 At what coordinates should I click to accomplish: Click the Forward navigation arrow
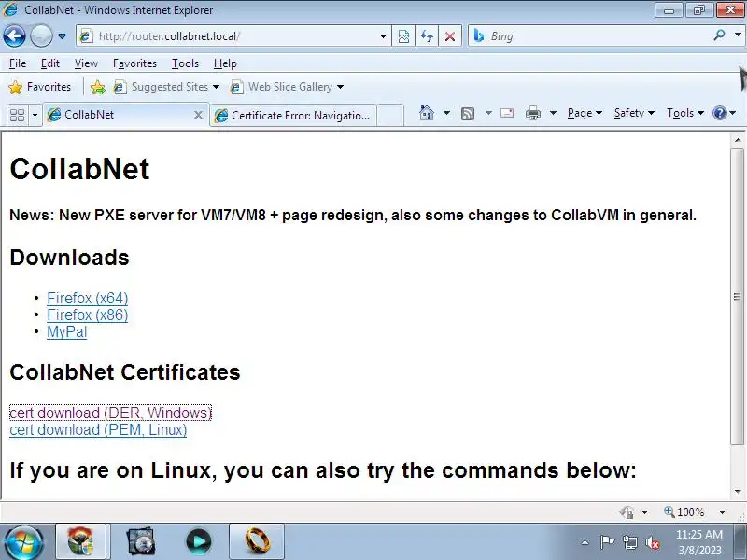[x=41, y=35]
